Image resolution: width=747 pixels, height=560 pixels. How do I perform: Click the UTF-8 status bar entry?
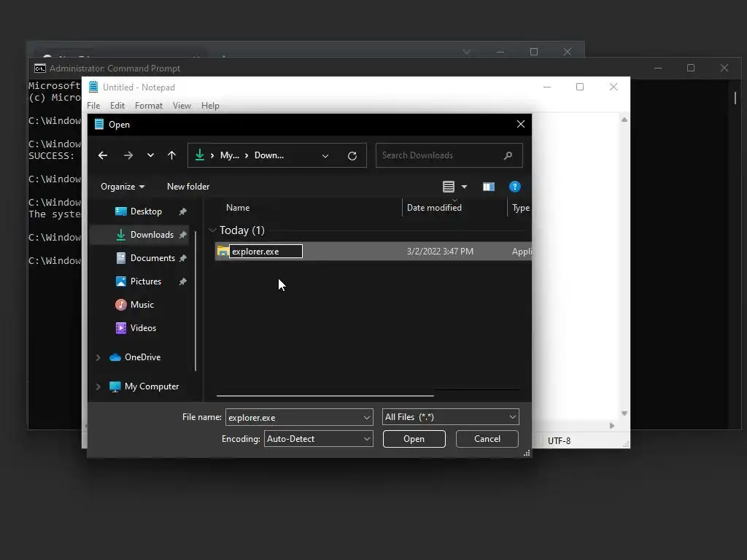[x=559, y=441]
